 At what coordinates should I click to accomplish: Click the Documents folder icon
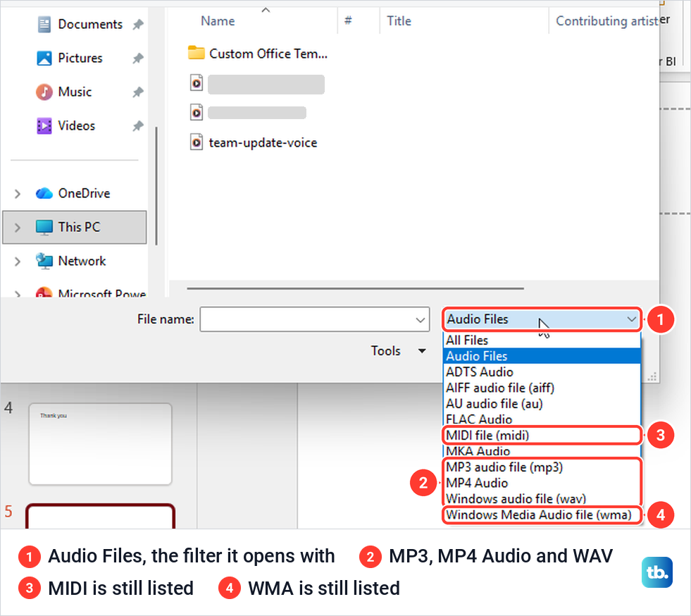[x=44, y=24]
